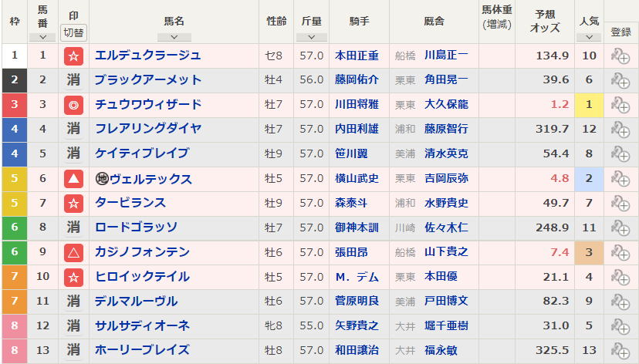Toggle 消 mark for ケイティブレイブ
Viewport: 639px width, 364px height.
pos(73,154)
